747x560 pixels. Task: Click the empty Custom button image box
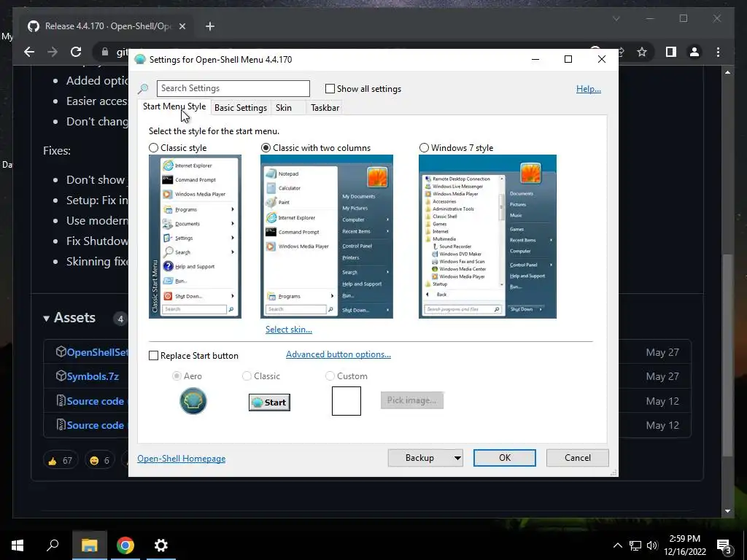tap(347, 401)
